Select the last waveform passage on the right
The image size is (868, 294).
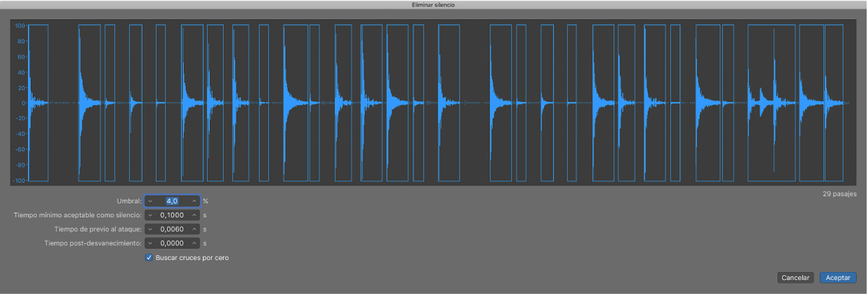[833, 103]
